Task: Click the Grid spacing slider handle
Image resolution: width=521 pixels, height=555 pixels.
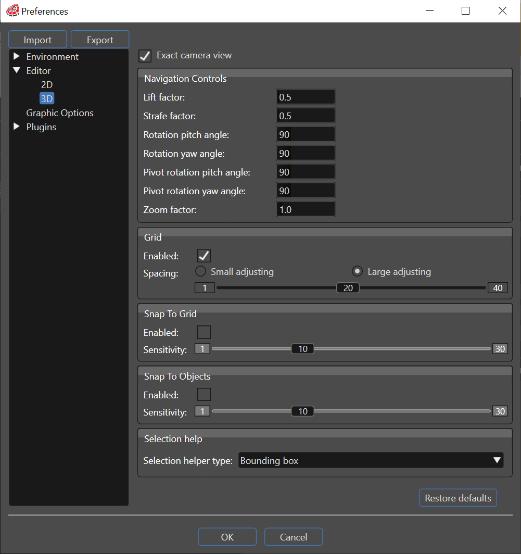Action: point(348,288)
